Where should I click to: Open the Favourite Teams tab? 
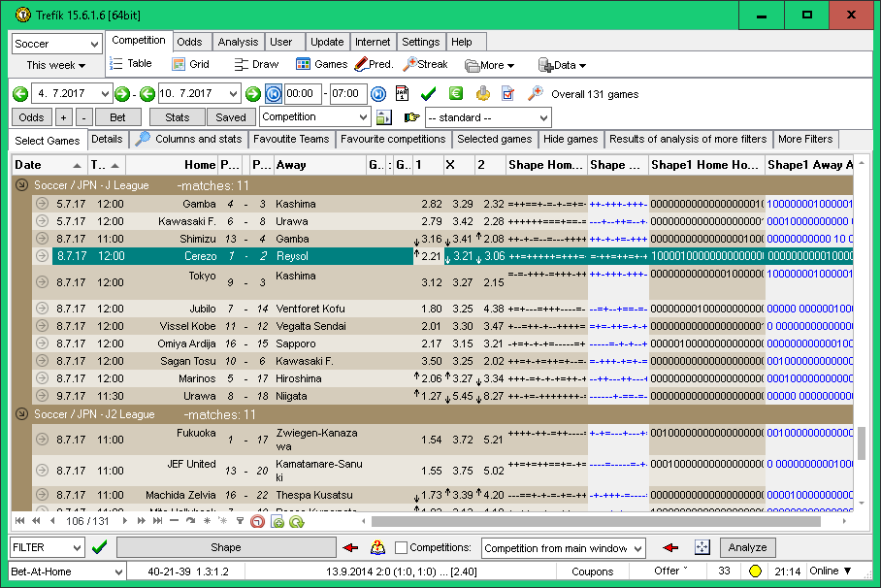[290, 140]
